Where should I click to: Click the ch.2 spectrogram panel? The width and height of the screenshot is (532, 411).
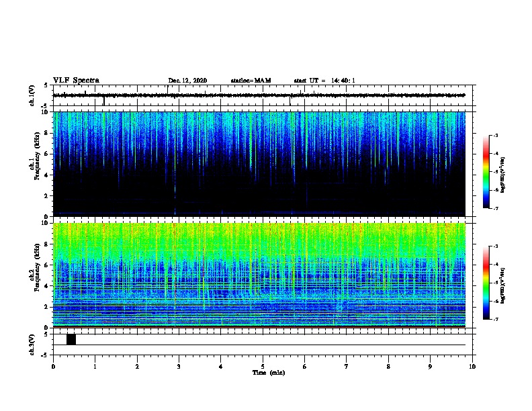(x=259, y=275)
